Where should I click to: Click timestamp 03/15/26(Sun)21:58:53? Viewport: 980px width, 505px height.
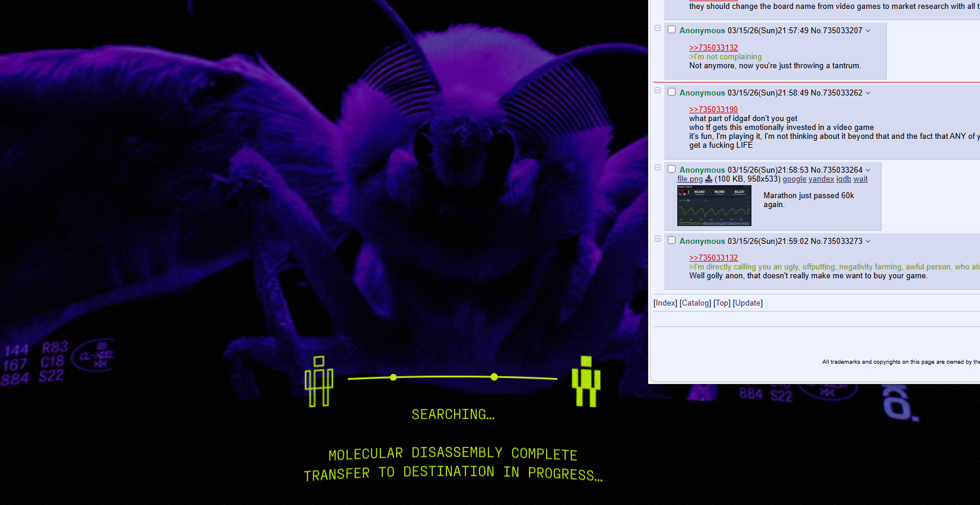pyautogui.click(x=768, y=170)
